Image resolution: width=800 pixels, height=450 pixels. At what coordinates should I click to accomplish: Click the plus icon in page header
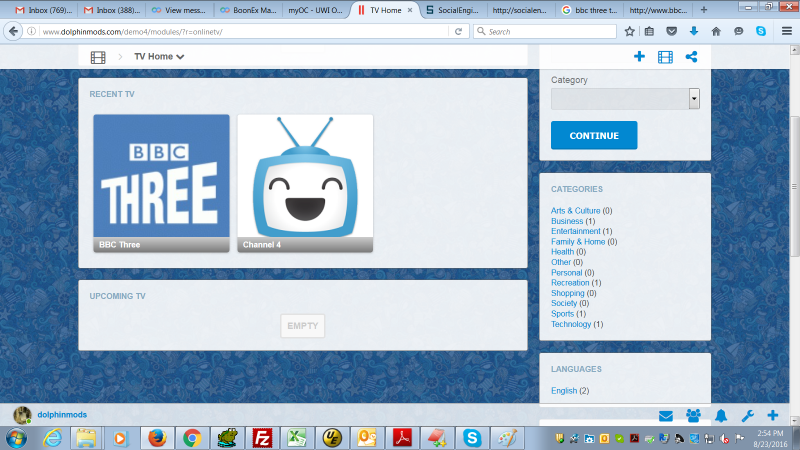pos(639,57)
